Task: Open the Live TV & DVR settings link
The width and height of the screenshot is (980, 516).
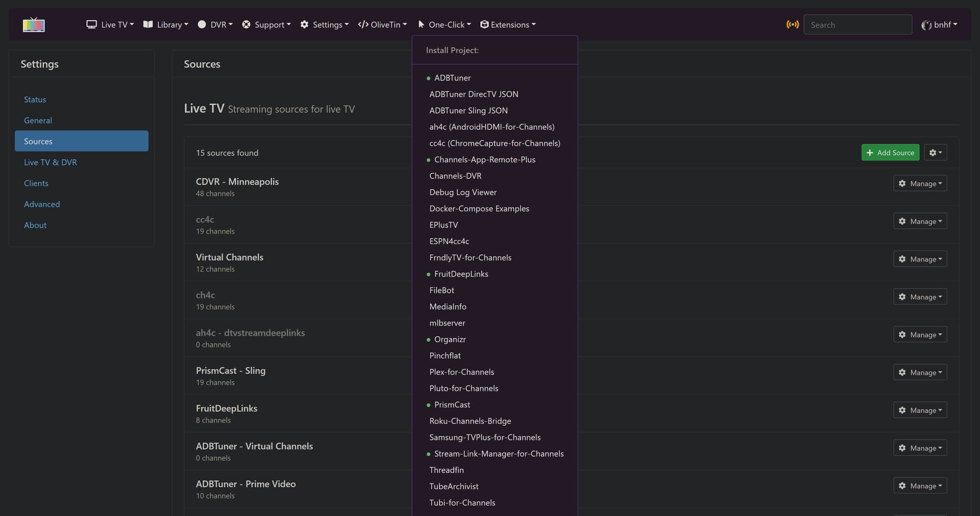Action: [51, 162]
